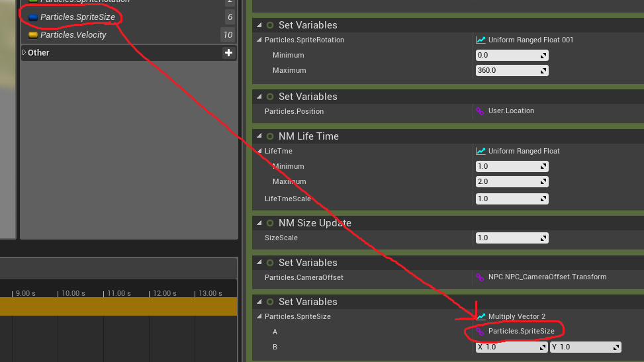Collapse the SpriteSize Set Variables module
The image size is (644, 362).
(259, 302)
